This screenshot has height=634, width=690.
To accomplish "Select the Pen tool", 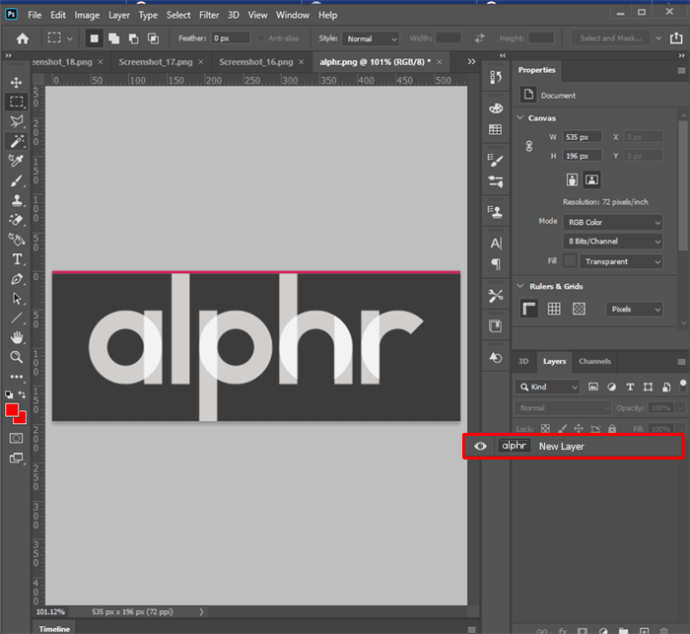I will (16, 279).
